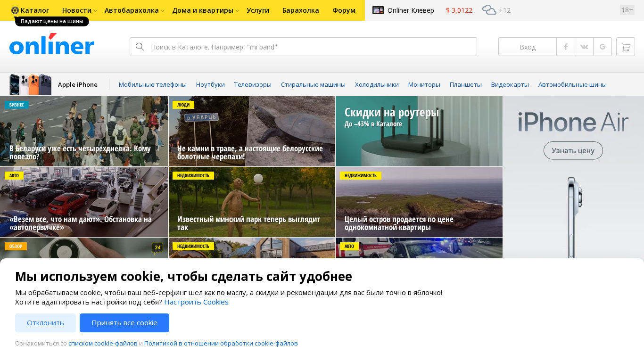Viewport: 644px width, 362px height.
Task: Click the Падают цены на шины tooltip
Action: tap(52, 21)
